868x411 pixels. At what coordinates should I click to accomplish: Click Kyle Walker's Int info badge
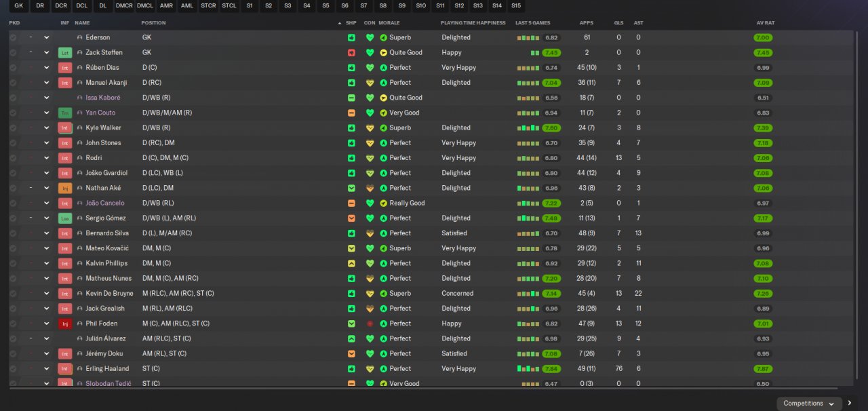(65, 128)
